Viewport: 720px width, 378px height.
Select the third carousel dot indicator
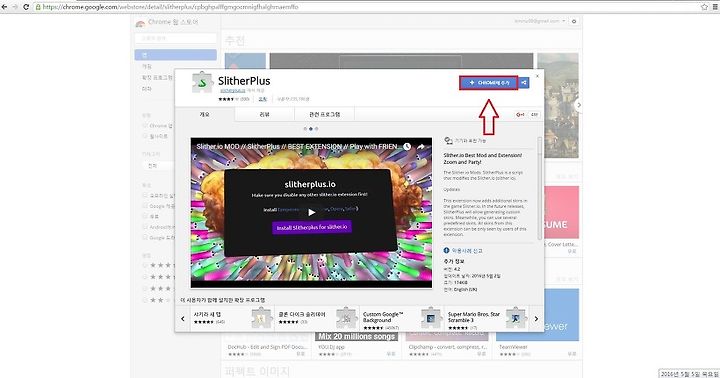click(x=316, y=129)
